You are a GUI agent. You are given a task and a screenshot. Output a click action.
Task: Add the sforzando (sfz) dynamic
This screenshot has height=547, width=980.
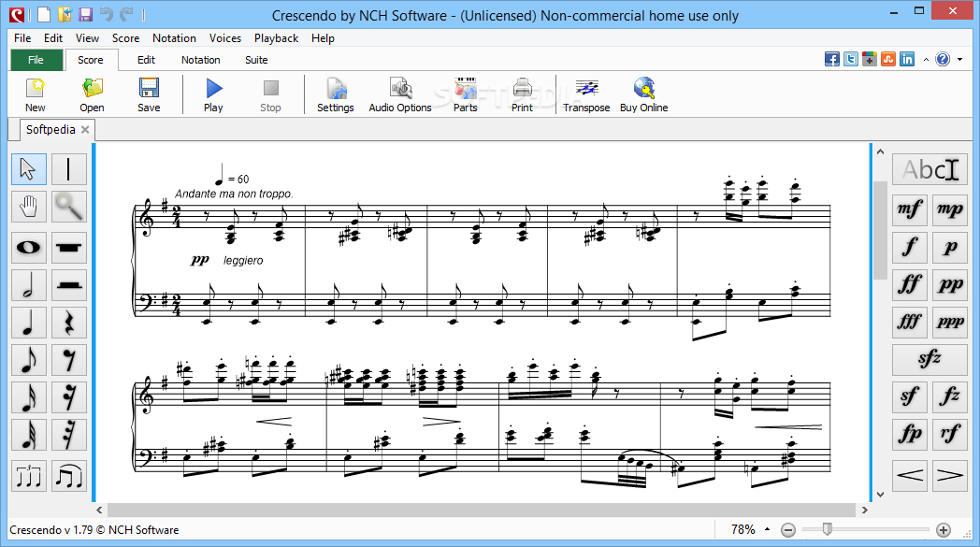[930, 359]
